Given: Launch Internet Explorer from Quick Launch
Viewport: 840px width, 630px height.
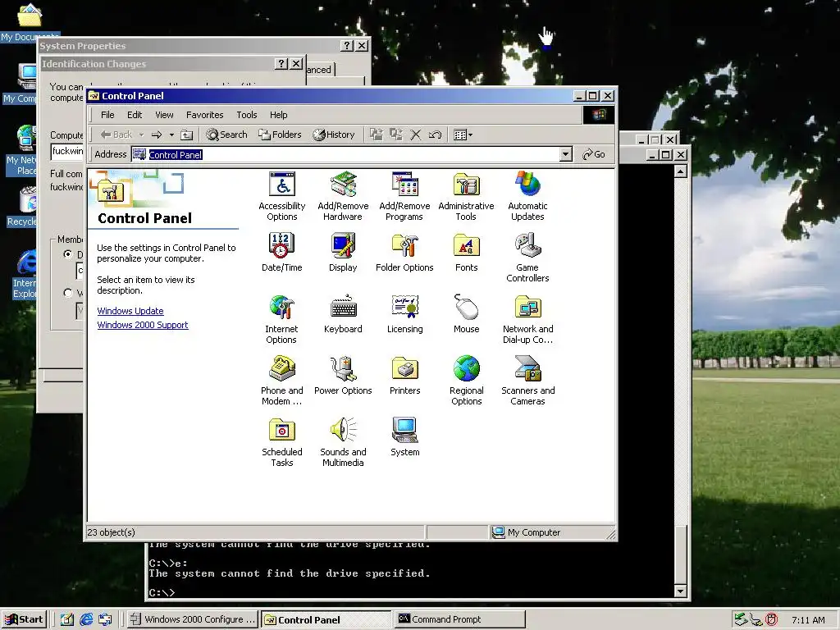Looking at the screenshot, I should 86,619.
